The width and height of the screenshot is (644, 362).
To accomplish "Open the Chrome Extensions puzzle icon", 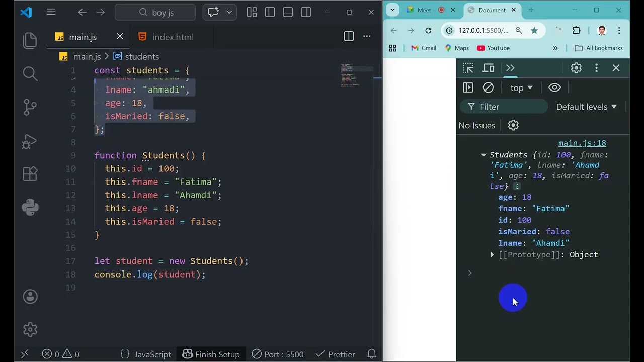I will 577,31.
